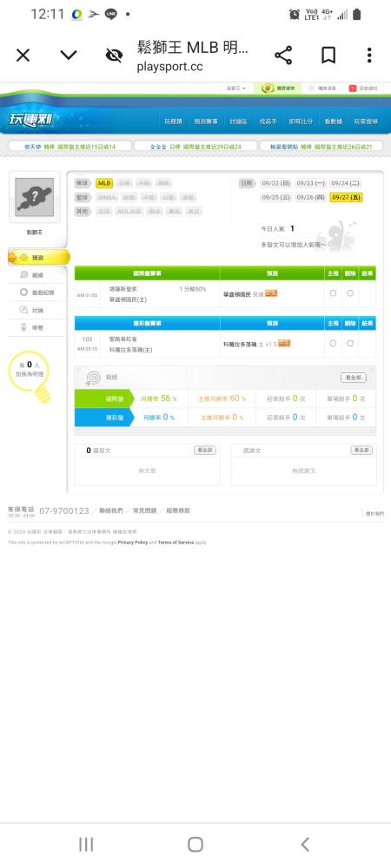This screenshot has width=391, height=868.
Task: Open the 看數據 nav menu
Action: tap(333, 122)
